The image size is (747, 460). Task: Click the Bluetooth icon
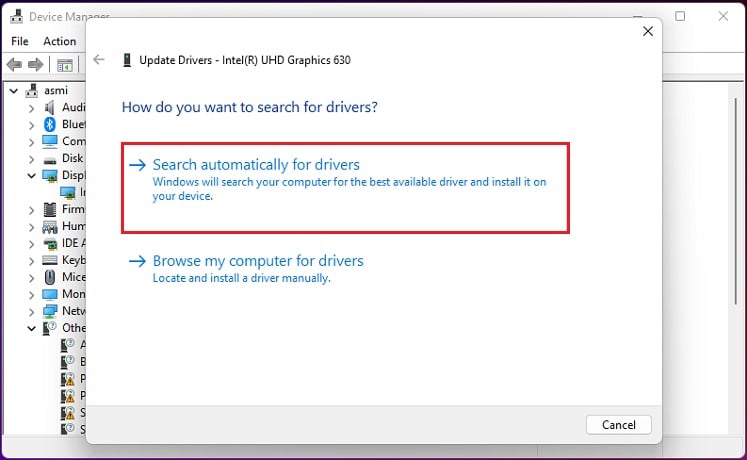(50, 124)
